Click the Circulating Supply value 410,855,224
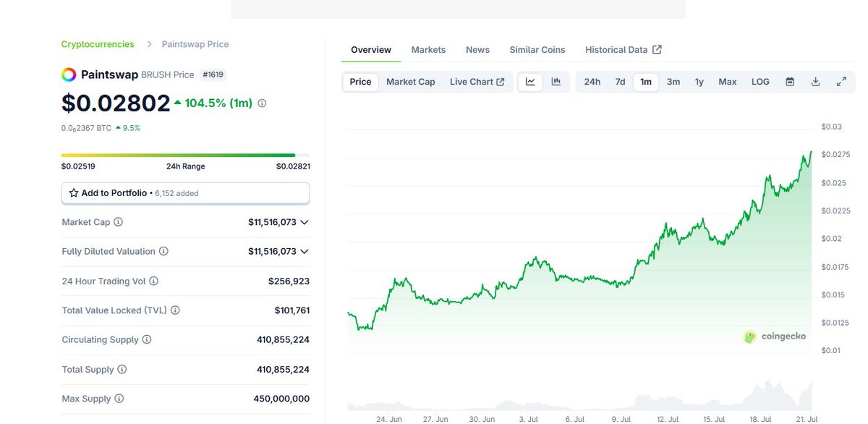Viewport: 868px width, 424px height. click(x=283, y=339)
